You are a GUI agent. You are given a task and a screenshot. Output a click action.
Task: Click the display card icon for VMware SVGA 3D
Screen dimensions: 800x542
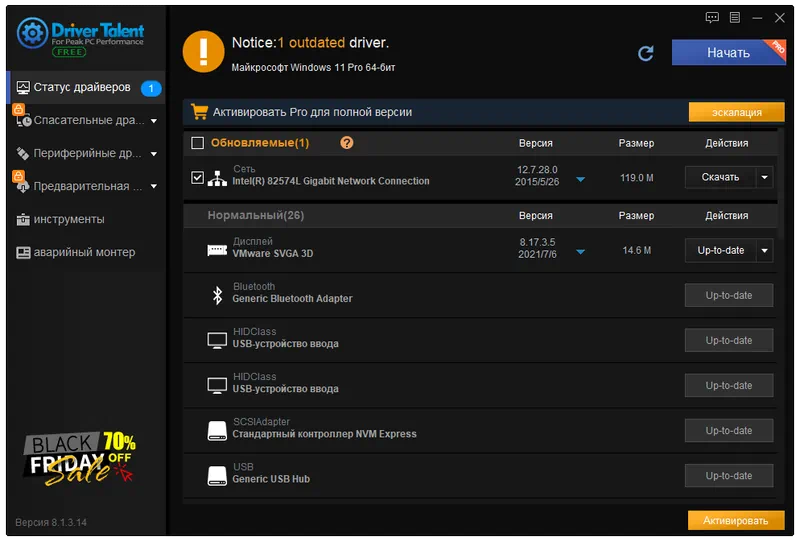[217, 250]
